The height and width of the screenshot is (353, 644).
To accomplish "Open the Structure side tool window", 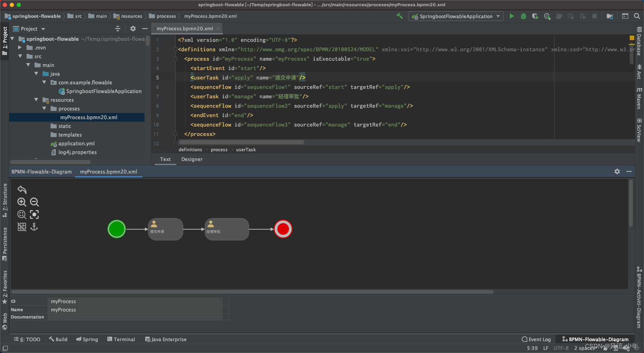I will point(5,200).
